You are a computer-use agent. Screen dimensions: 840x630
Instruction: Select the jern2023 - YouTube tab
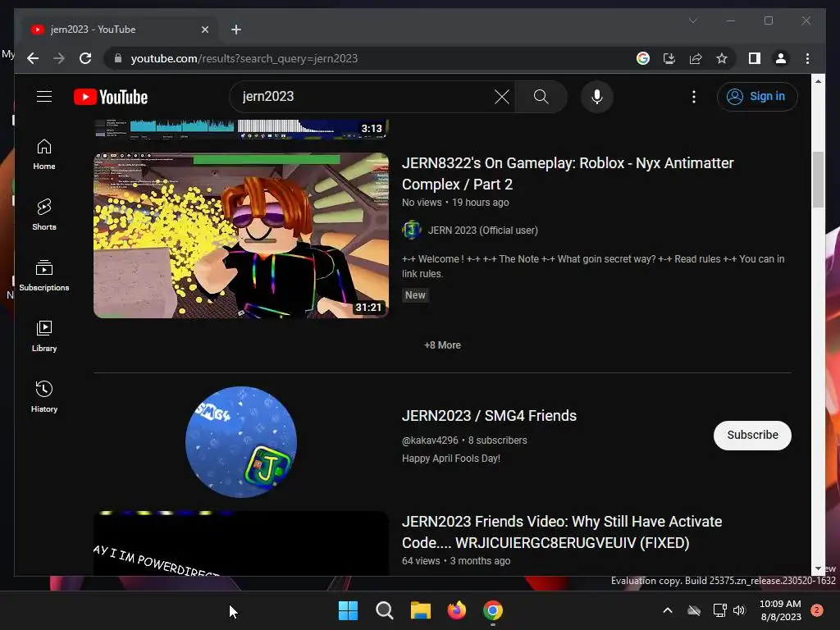tap(120, 30)
